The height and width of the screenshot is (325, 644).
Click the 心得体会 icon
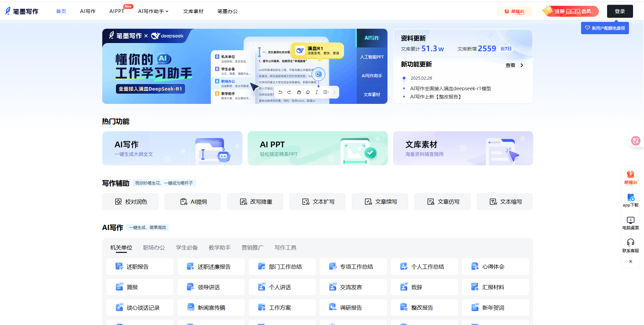[x=475, y=266]
